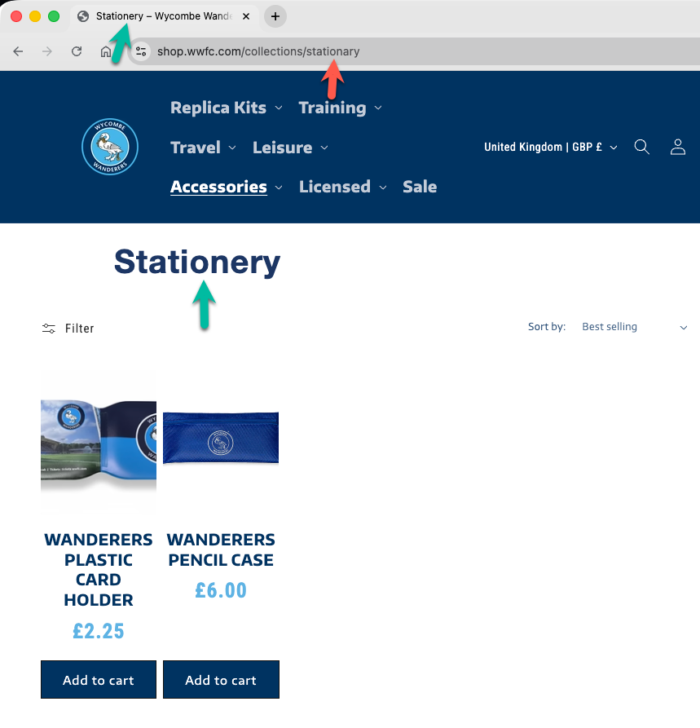
Task: Add Plastic Card Holder to cart
Action: 99,680
